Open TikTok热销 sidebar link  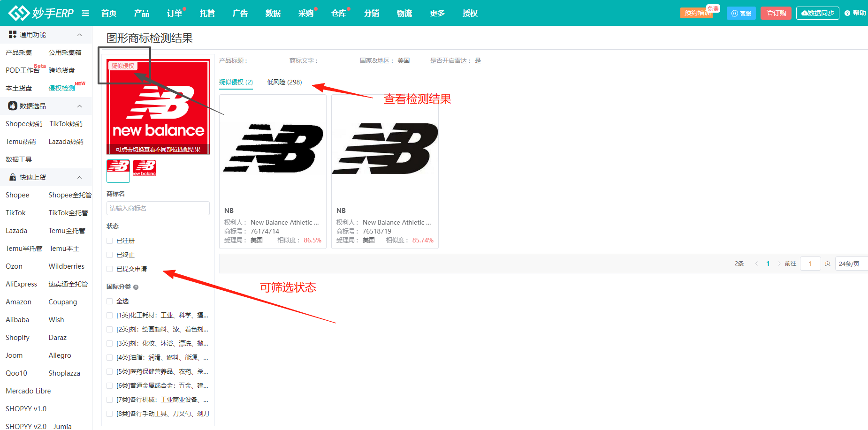66,124
